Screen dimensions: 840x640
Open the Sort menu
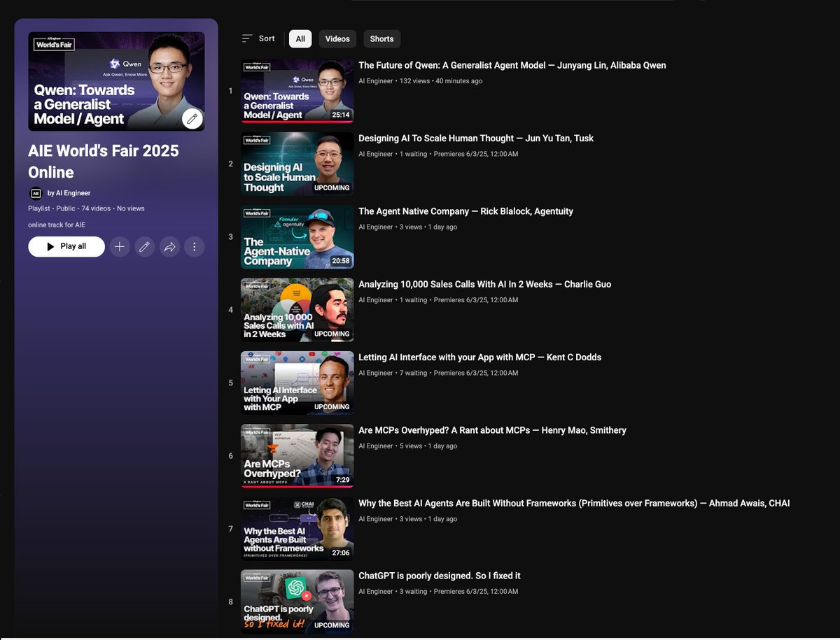click(258, 38)
